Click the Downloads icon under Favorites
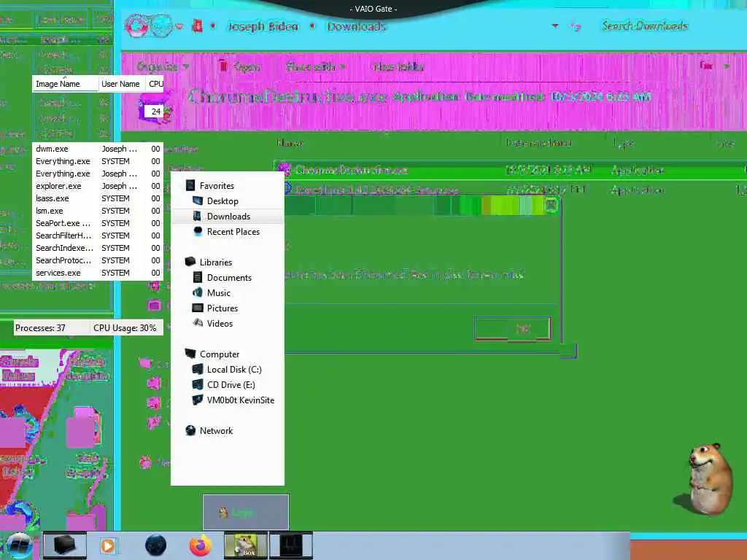The height and width of the screenshot is (560, 747). pyautogui.click(x=197, y=216)
